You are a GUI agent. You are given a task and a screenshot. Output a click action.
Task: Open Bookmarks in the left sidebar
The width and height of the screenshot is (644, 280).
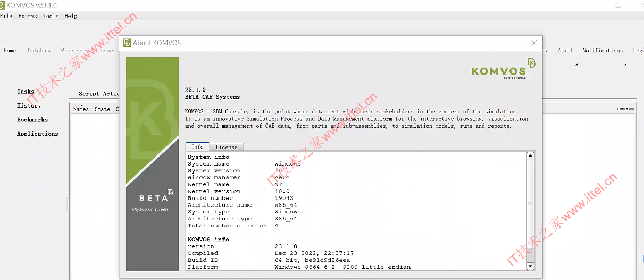(x=32, y=120)
